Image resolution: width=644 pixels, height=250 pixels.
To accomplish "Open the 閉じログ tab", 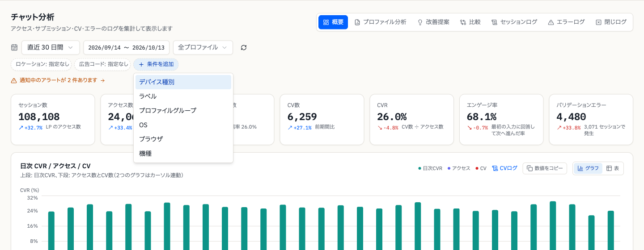I will pos(611,22).
